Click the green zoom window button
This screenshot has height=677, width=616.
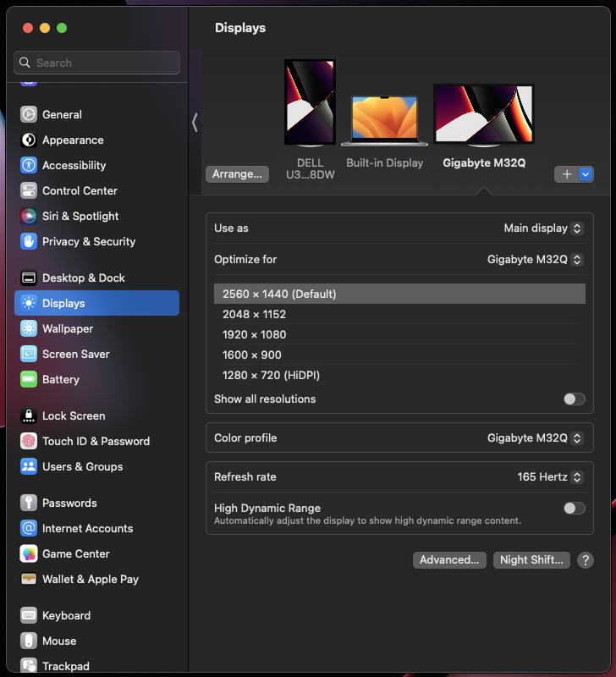pos(62,28)
